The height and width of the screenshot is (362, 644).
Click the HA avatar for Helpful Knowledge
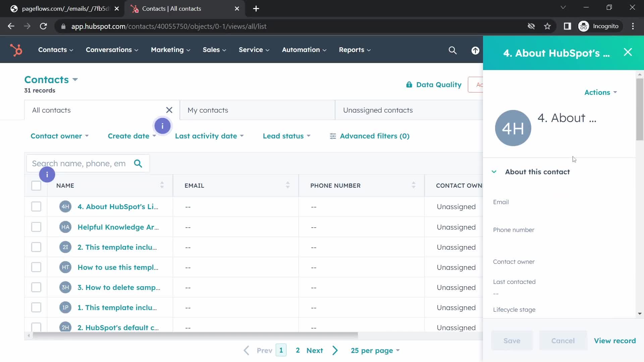[65, 227]
